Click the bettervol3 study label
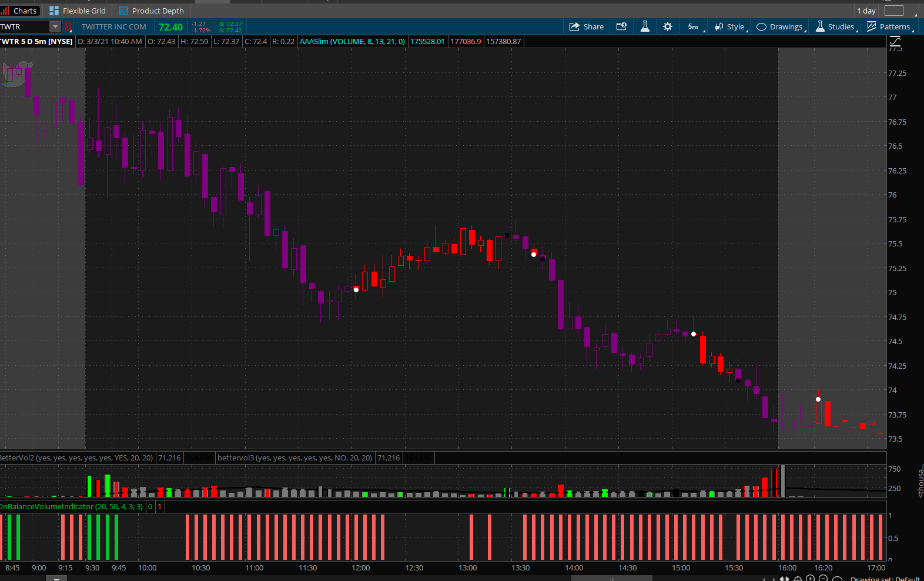This screenshot has height=581, width=924. 294,458
